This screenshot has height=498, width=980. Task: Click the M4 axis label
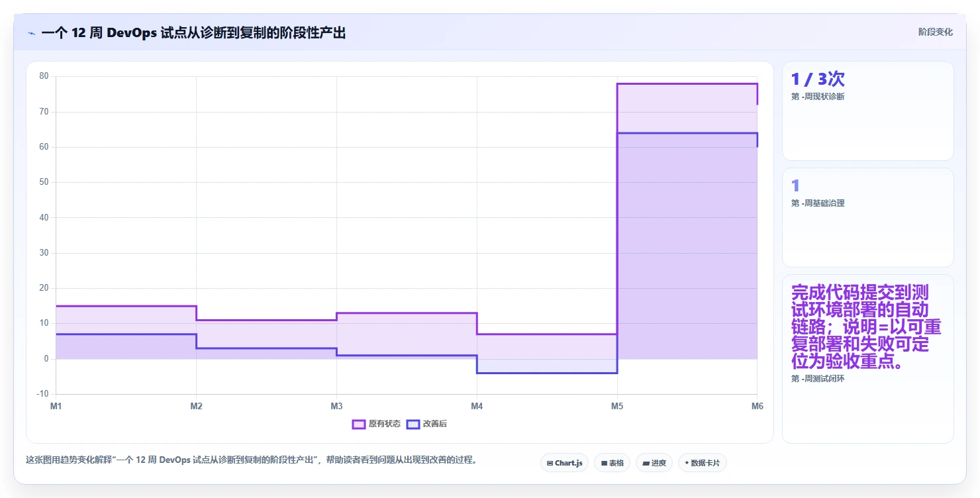click(477, 406)
